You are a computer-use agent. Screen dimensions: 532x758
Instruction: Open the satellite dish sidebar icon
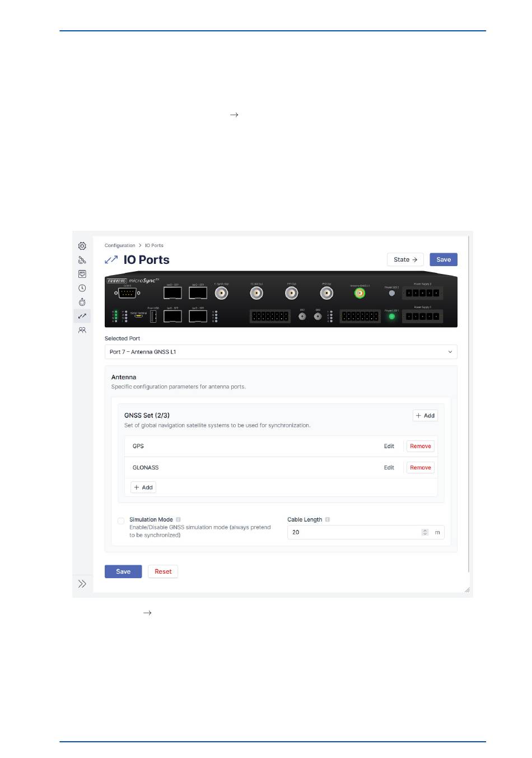click(82, 260)
